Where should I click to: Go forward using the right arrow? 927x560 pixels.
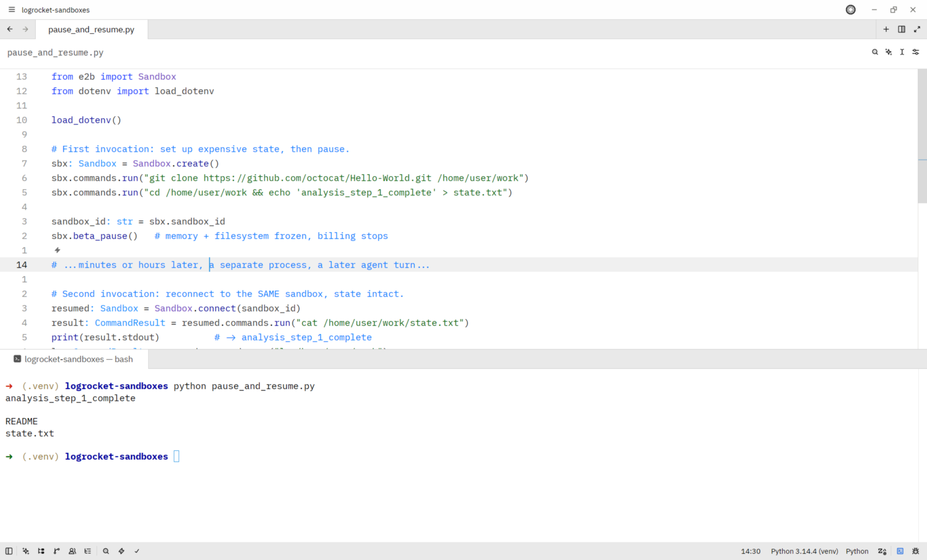pos(25,29)
